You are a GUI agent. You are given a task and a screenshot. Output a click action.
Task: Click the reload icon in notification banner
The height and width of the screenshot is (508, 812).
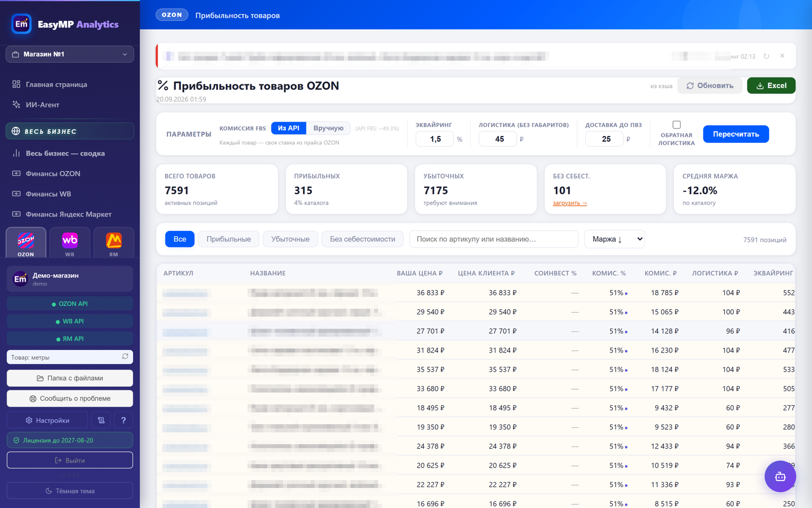[766, 56]
